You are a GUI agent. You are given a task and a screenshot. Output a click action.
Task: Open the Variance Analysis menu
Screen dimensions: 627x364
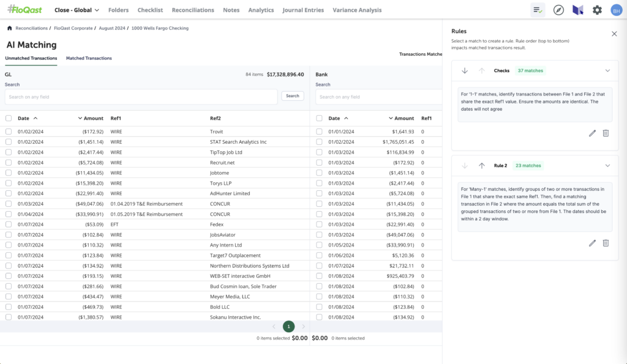tap(357, 10)
